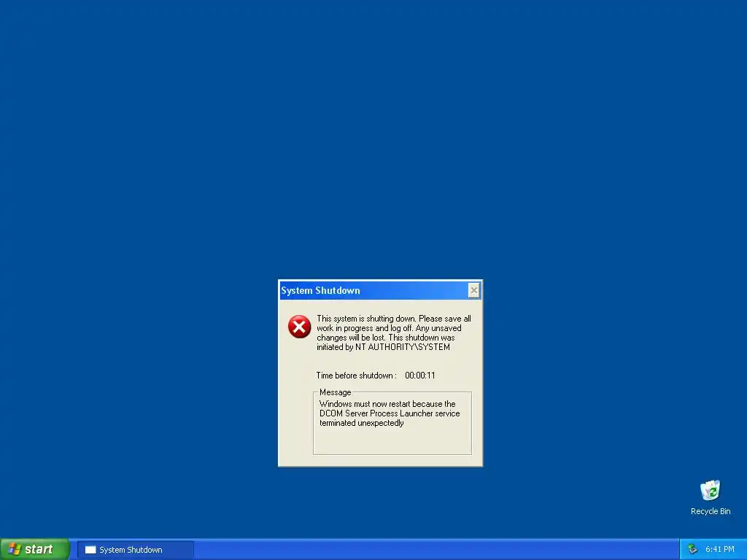The image size is (747, 560).
Task: Close the System Shutdown dialog
Action: [473, 290]
